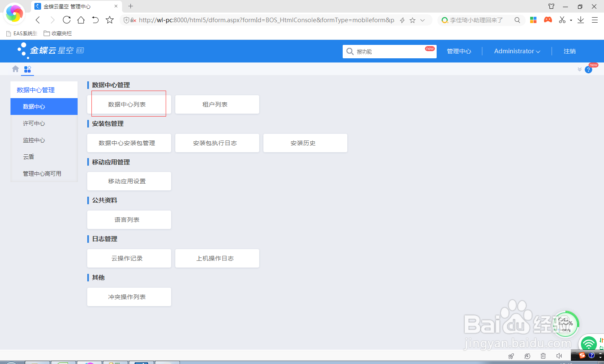Select 监控中心 in the left sidebar
Screen dimensions: 604x364
pos(44,140)
